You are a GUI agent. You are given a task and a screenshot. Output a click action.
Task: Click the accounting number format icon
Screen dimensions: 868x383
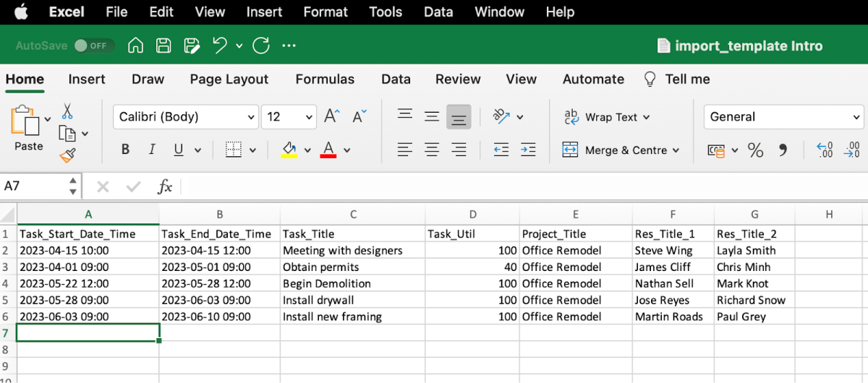point(716,150)
